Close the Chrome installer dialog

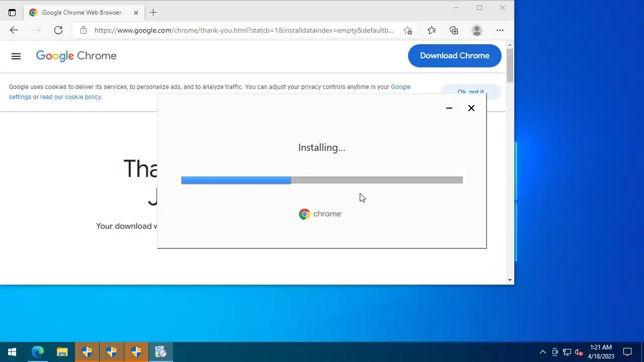point(471,108)
